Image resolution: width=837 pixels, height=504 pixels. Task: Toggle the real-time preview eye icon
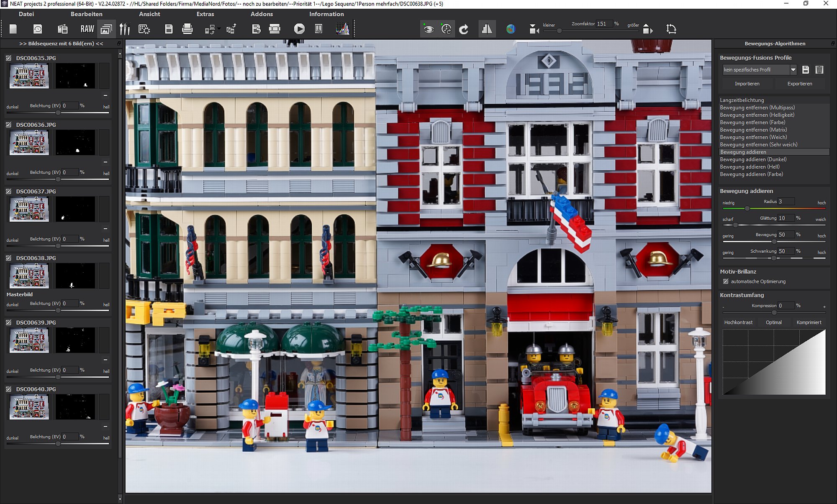(428, 29)
